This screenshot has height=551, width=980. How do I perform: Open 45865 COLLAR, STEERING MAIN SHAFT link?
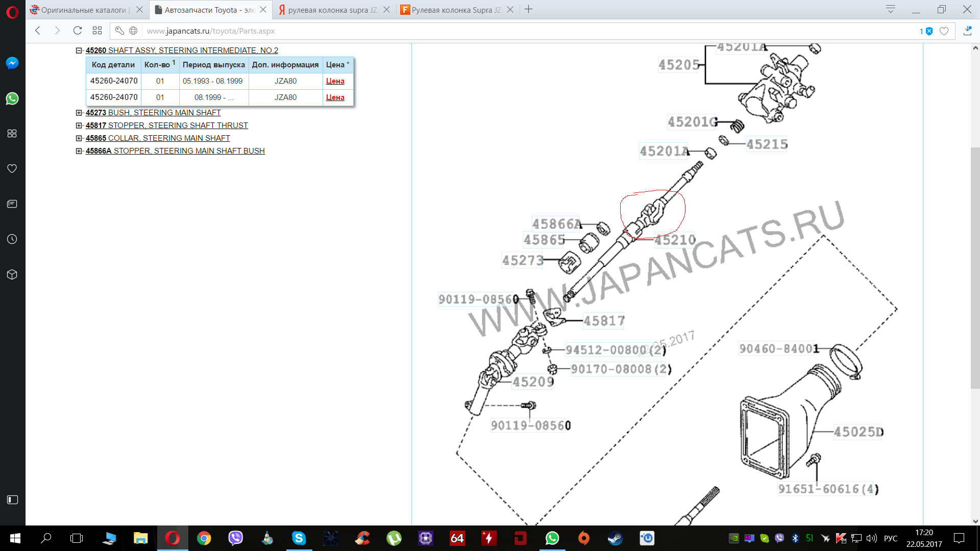tap(158, 138)
